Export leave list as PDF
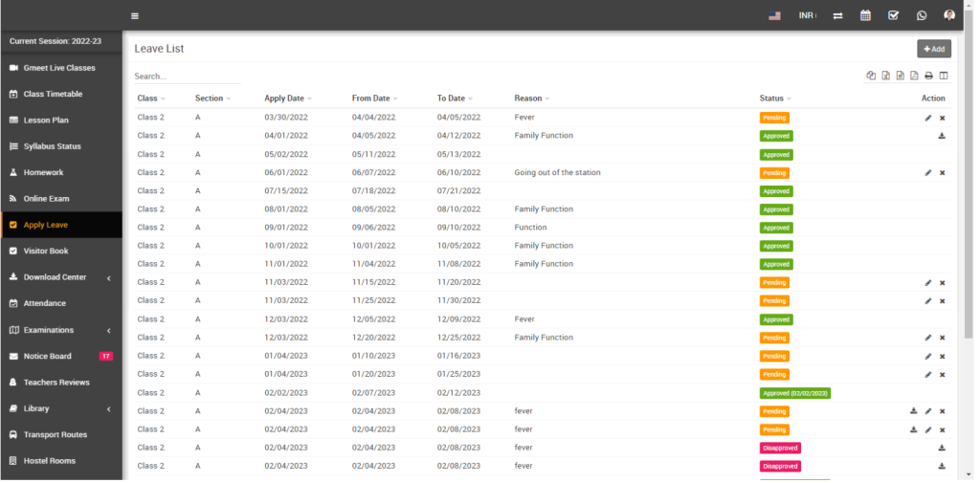 [x=914, y=77]
